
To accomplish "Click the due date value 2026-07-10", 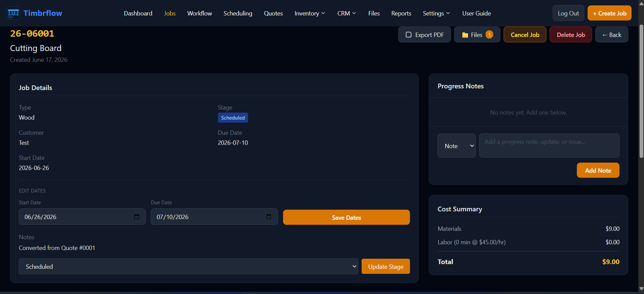I will coord(233,143).
